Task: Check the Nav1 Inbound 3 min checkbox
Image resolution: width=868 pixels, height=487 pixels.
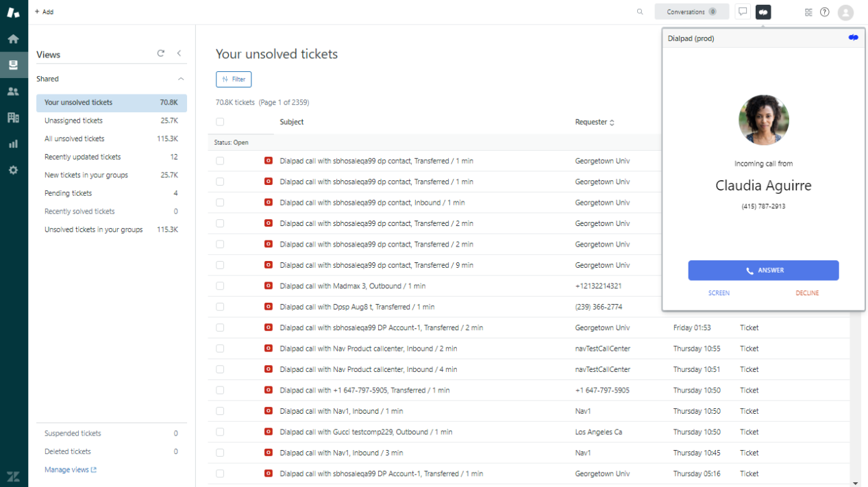Action: point(220,453)
